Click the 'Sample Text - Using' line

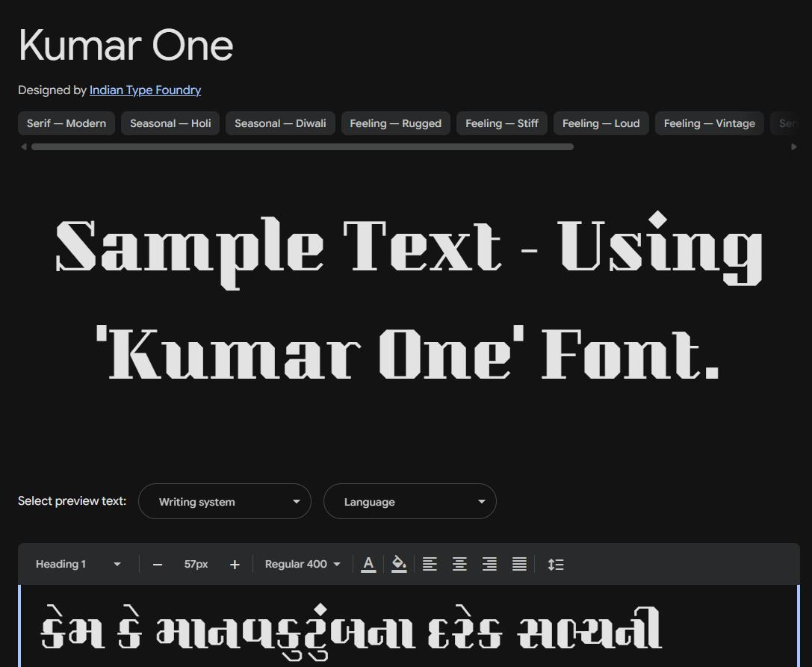click(x=409, y=249)
